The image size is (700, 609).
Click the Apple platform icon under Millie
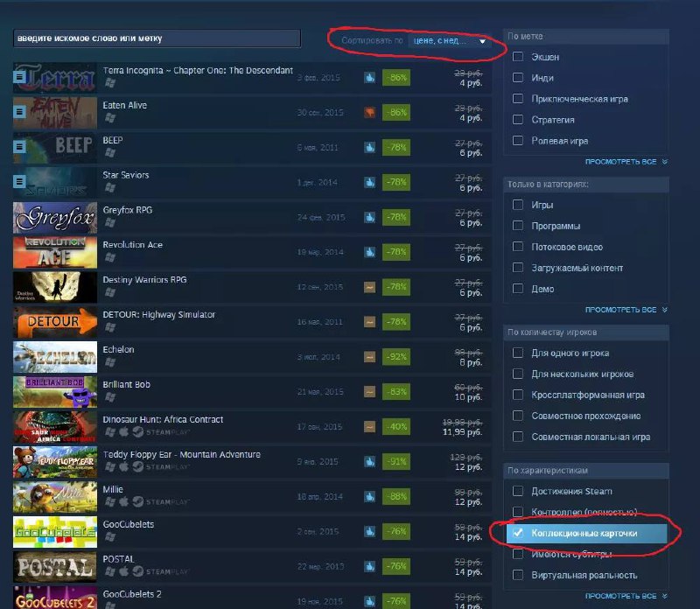coord(124,501)
